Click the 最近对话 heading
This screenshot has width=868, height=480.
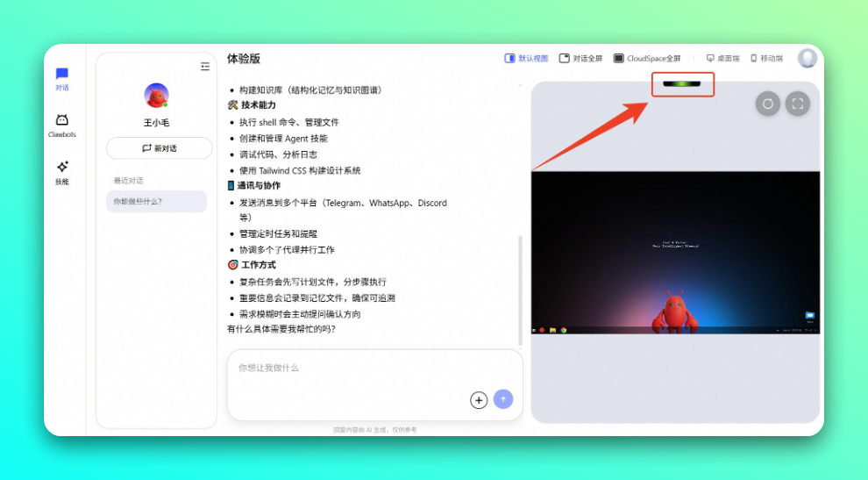pyautogui.click(x=128, y=181)
